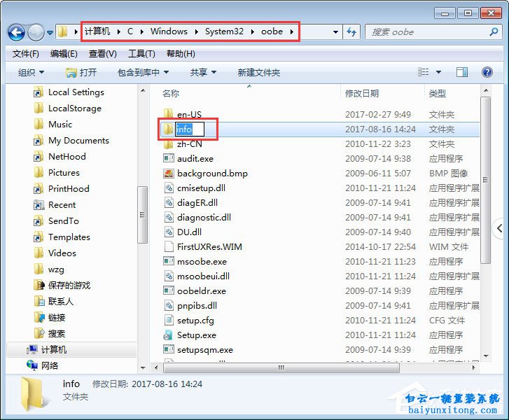Change the view with the view icon
The width and height of the screenshot is (509, 420).
(x=424, y=72)
